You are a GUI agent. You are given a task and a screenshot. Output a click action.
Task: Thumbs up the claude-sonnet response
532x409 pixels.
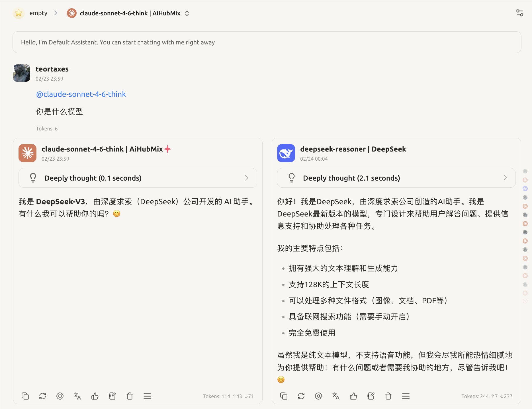click(95, 396)
